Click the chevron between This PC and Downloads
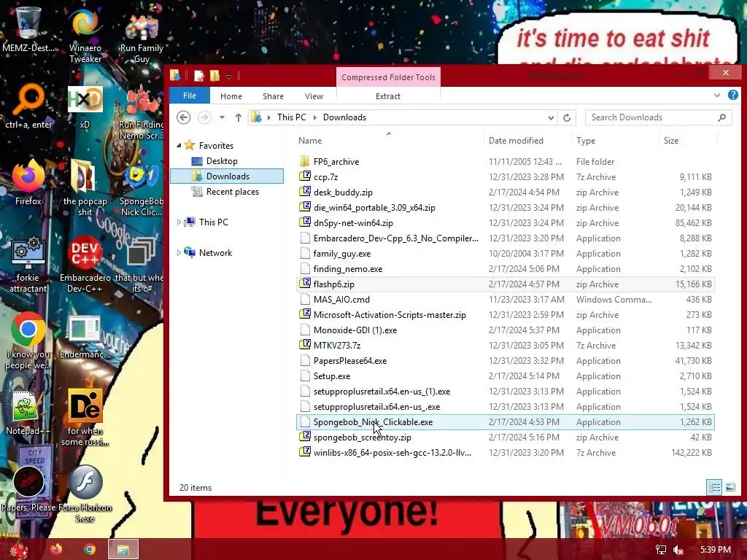747x560 pixels. pos(314,117)
